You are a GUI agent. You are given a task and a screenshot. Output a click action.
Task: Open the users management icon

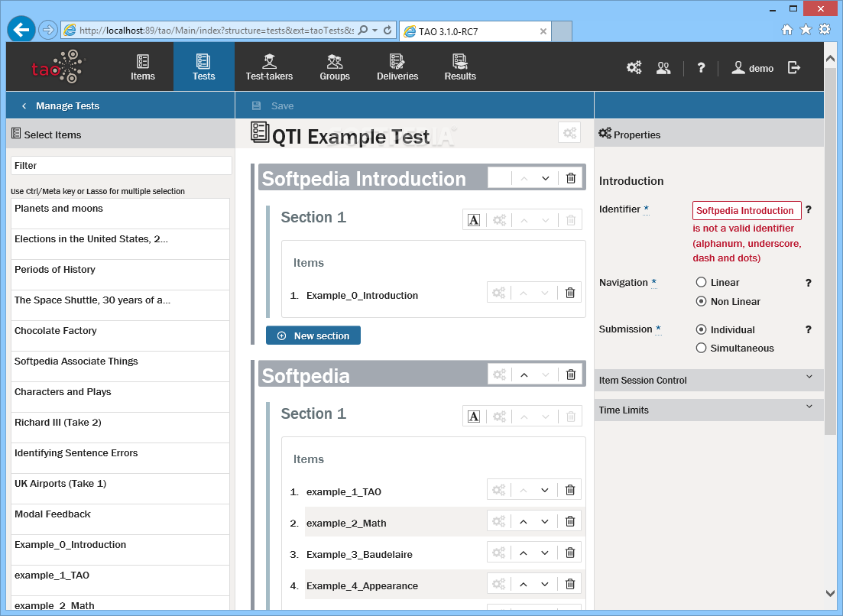click(x=663, y=68)
